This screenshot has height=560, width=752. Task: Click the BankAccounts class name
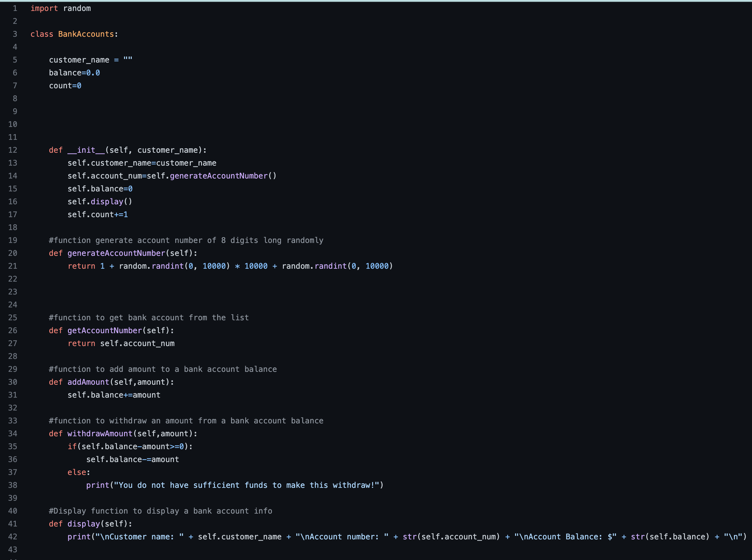tap(86, 34)
